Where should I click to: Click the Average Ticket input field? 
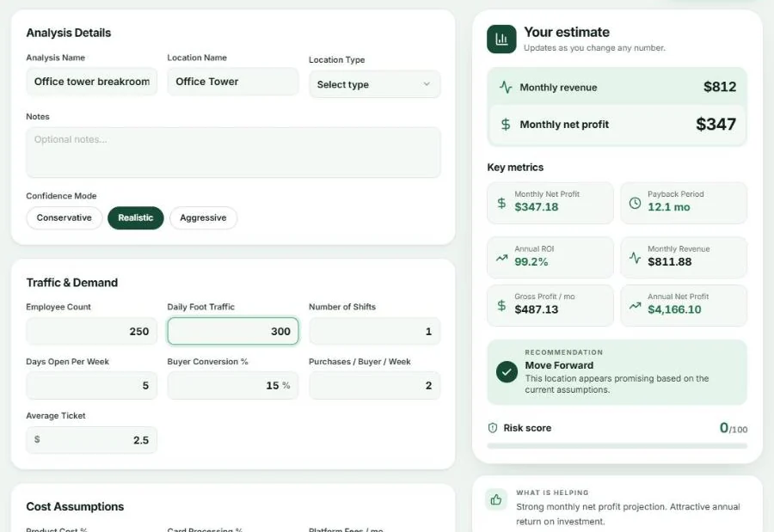tap(92, 440)
